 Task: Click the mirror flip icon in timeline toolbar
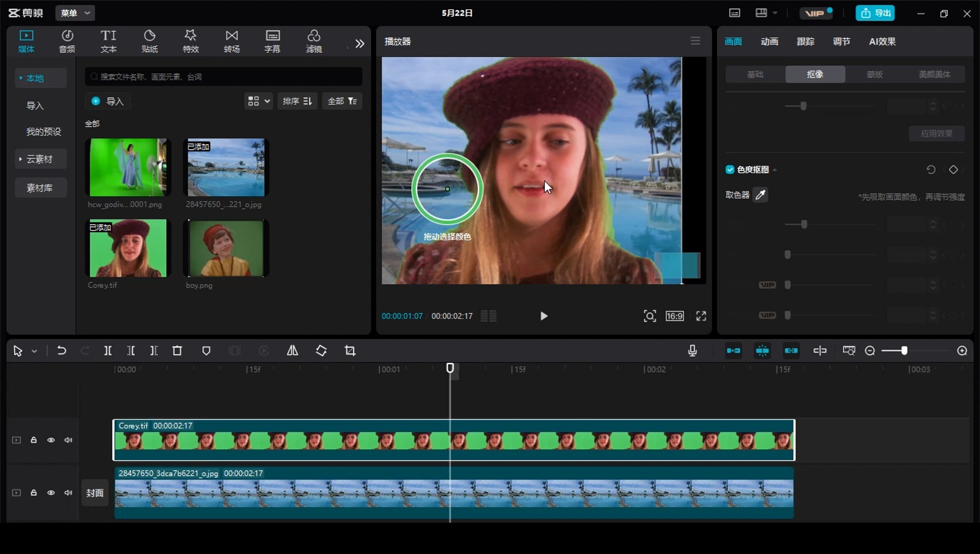pos(292,351)
